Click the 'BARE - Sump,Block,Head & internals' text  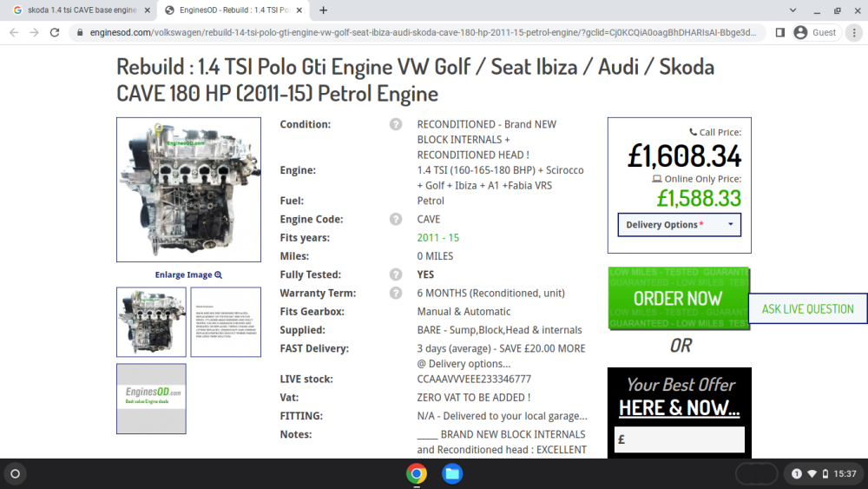pos(499,330)
